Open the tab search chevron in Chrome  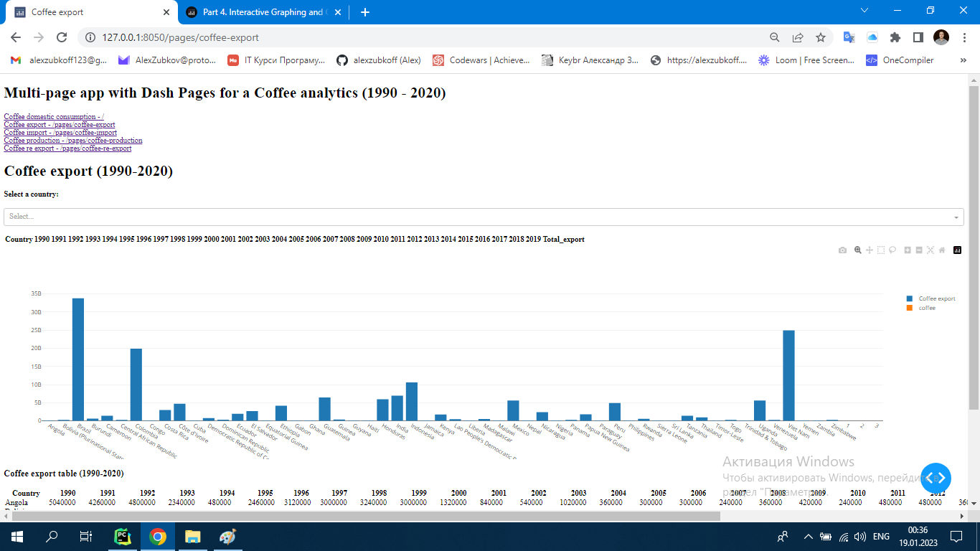point(864,10)
